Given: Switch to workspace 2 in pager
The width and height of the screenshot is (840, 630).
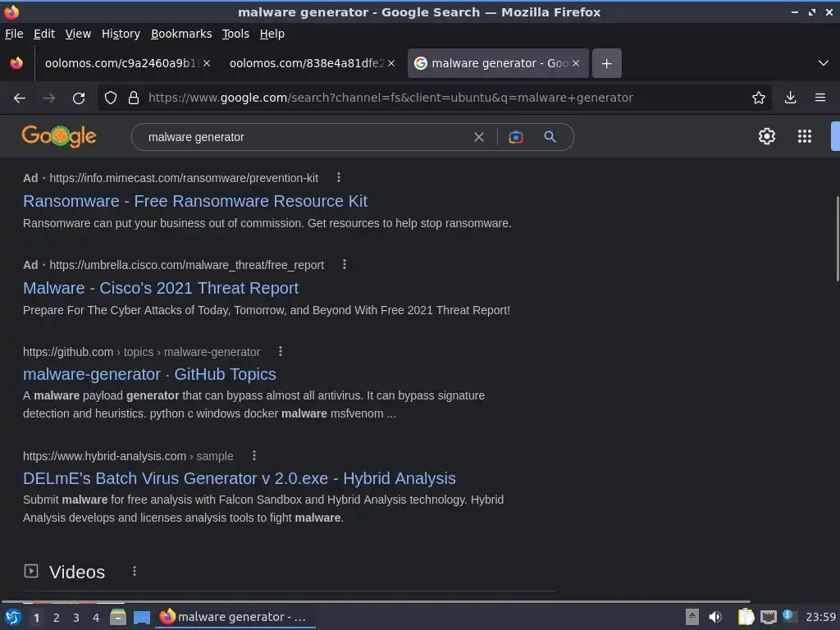Looking at the screenshot, I should click(x=57, y=618).
